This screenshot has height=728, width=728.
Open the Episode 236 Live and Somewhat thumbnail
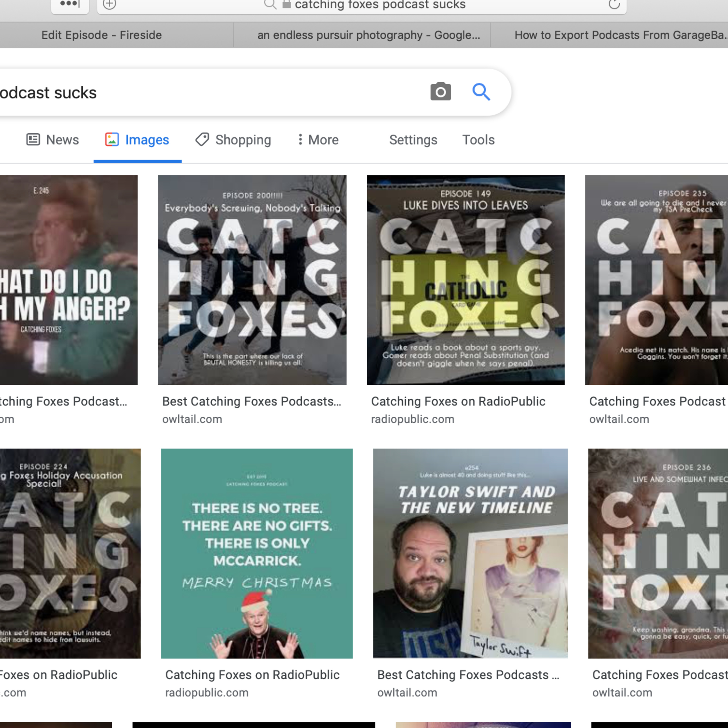click(658, 554)
